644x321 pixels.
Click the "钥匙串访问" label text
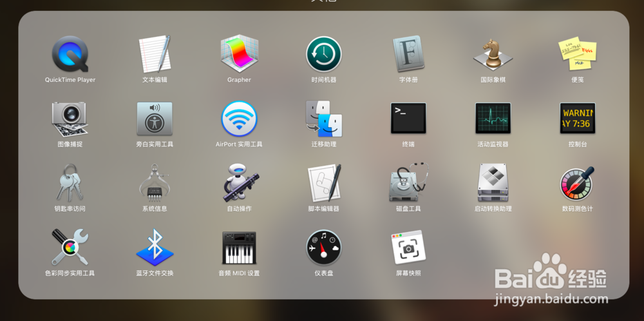pos(70,209)
